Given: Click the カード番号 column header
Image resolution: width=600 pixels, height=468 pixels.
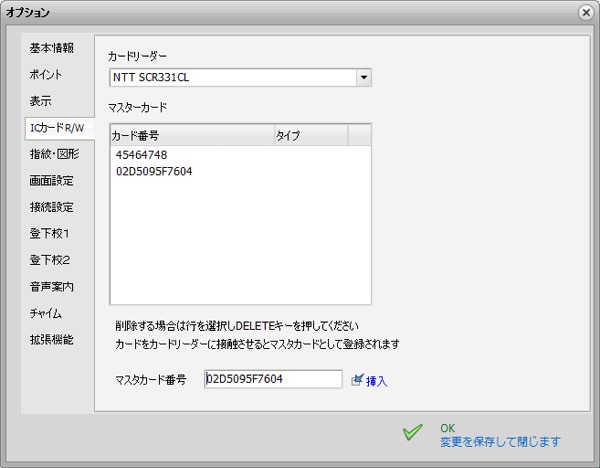Looking at the screenshot, I should 192,135.
